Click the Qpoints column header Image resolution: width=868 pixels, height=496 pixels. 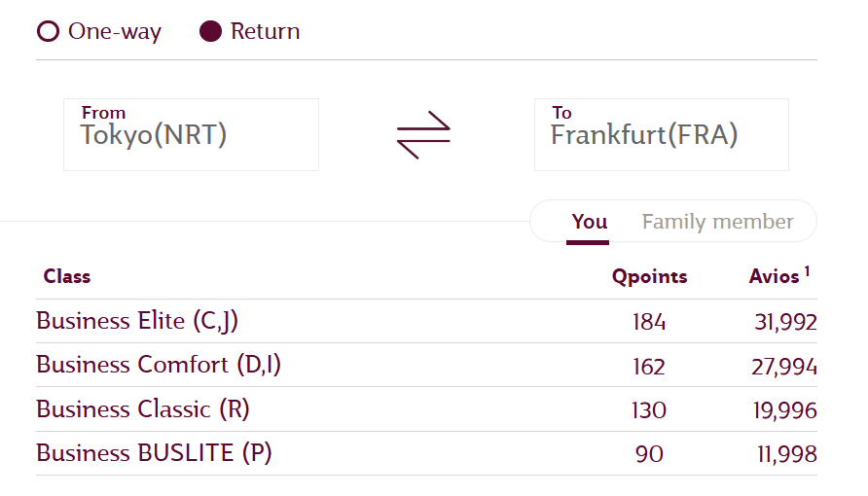click(x=649, y=276)
